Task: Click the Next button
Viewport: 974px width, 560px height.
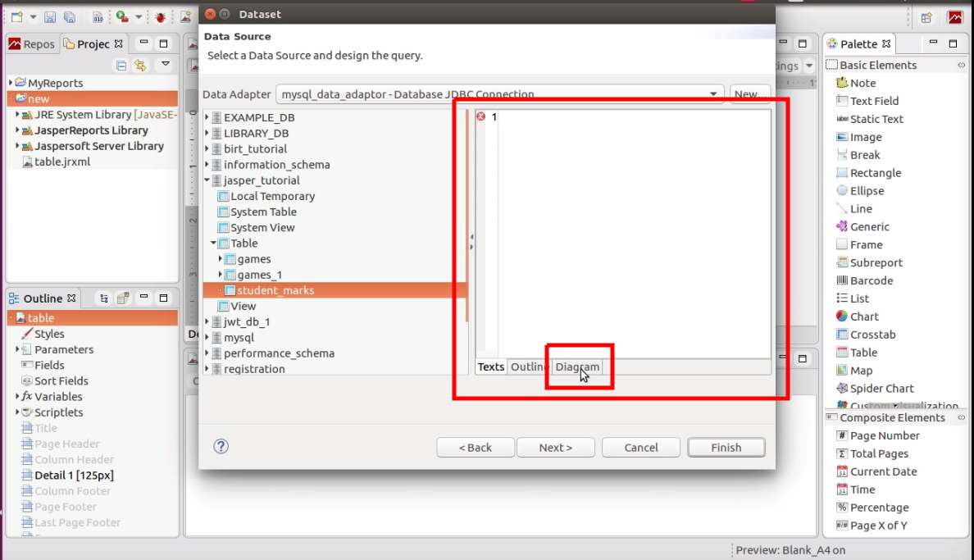Action: (555, 448)
